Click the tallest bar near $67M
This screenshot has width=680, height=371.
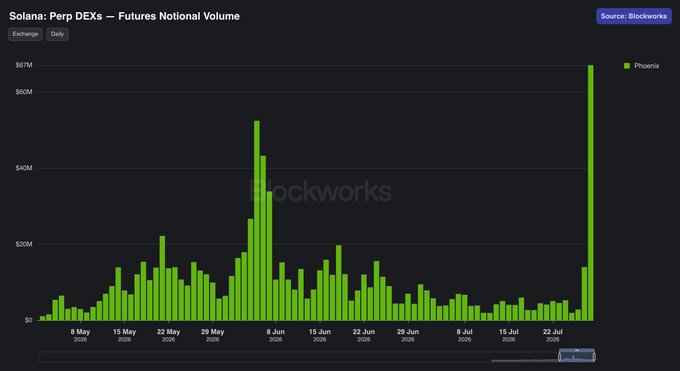(x=591, y=193)
